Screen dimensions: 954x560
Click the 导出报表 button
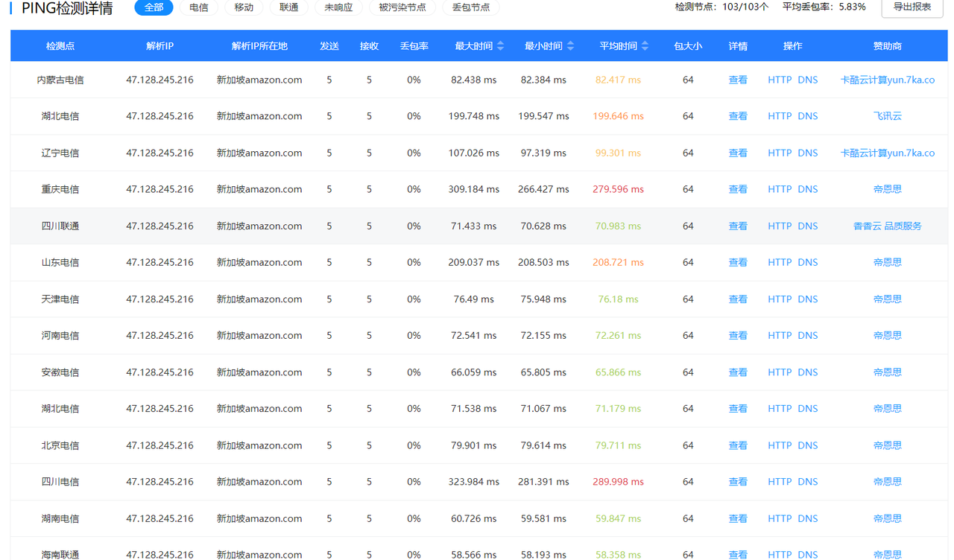click(x=912, y=7)
